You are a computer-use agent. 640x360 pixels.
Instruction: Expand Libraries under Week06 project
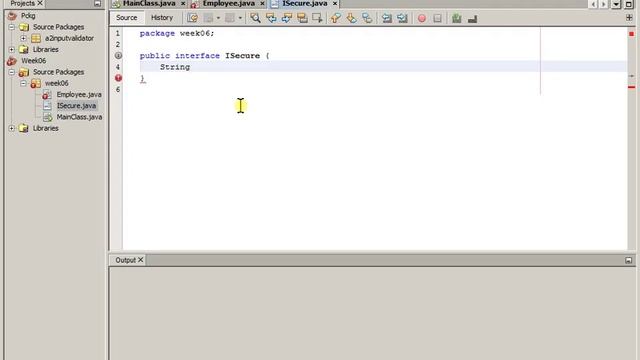tap(12, 128)
